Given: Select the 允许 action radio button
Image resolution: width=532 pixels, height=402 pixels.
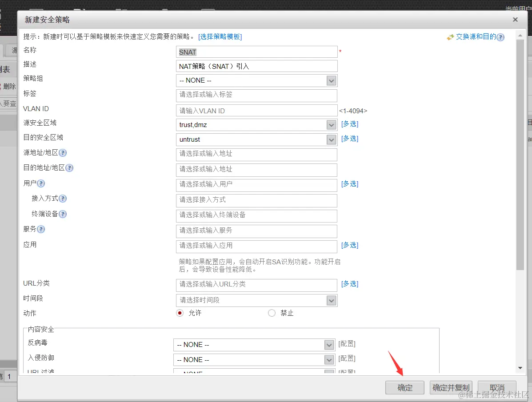Looking at the screenshot, I should pyautogui.click(x=180, y=313).
